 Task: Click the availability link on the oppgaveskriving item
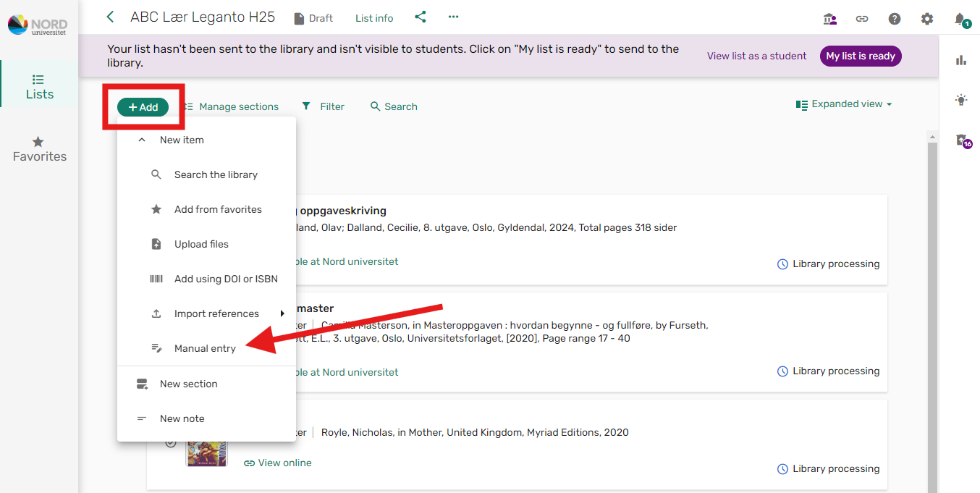(347, 261)
